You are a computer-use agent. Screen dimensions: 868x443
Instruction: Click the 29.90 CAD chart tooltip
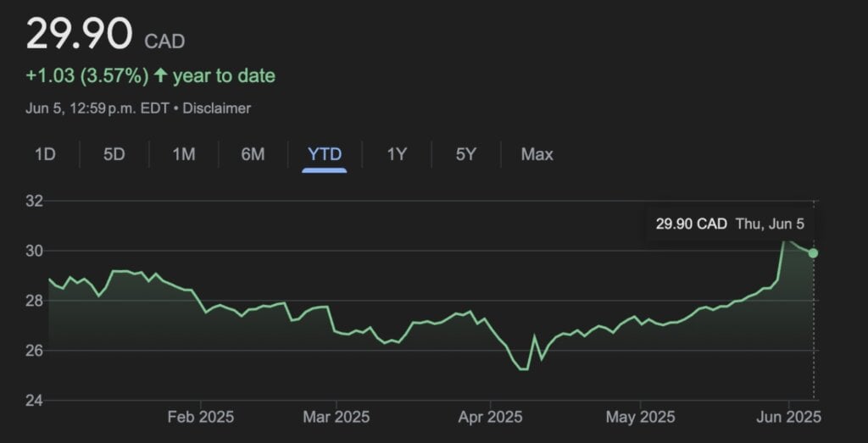pos(730,224)
